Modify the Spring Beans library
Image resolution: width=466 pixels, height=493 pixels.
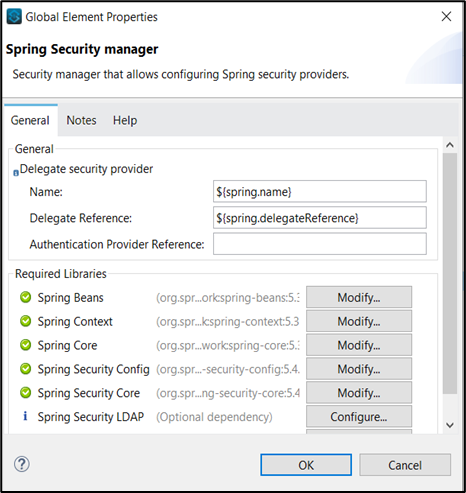tap(359, 297)
